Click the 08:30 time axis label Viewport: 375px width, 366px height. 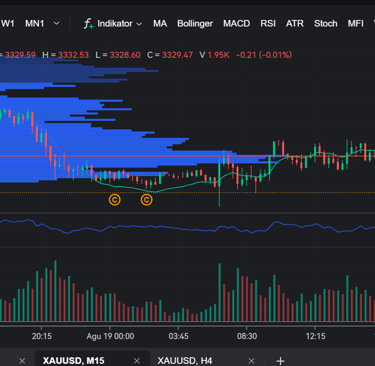[247, 336]
